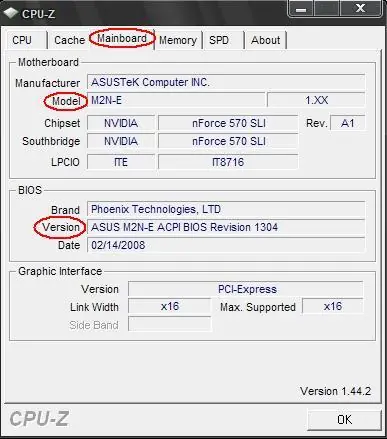
Task: Click the BIOS Version label
Action: pos(61,227)
